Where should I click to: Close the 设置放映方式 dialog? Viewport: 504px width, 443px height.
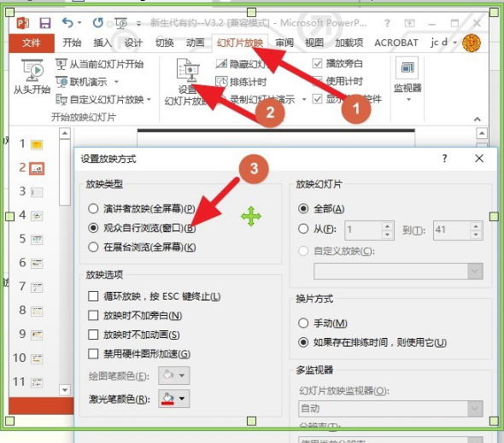[x=479, y=158]
